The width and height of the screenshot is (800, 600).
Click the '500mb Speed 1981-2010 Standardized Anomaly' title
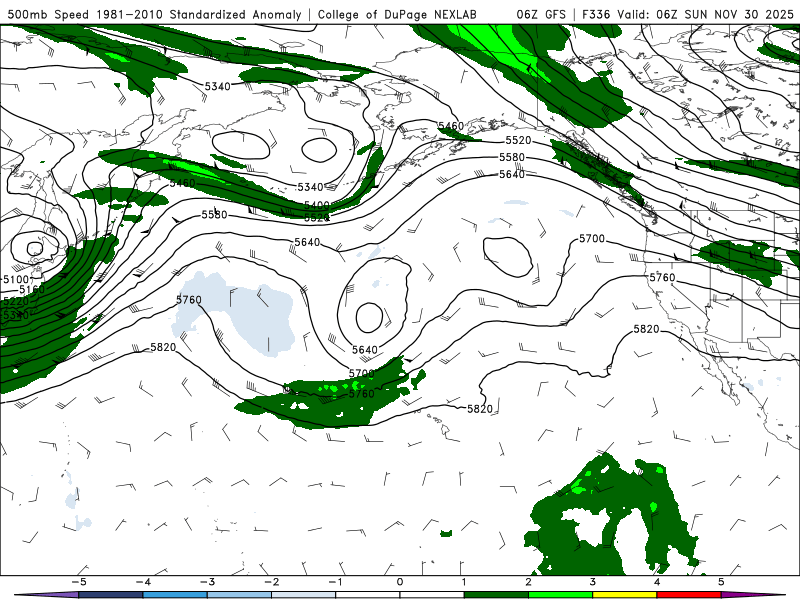[155, 14]
